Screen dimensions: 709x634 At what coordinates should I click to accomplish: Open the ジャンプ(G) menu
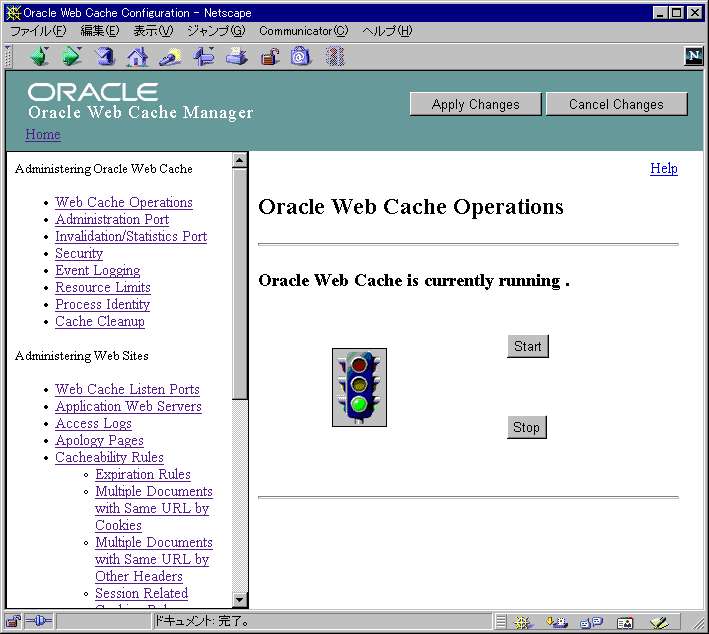(216, 31)
